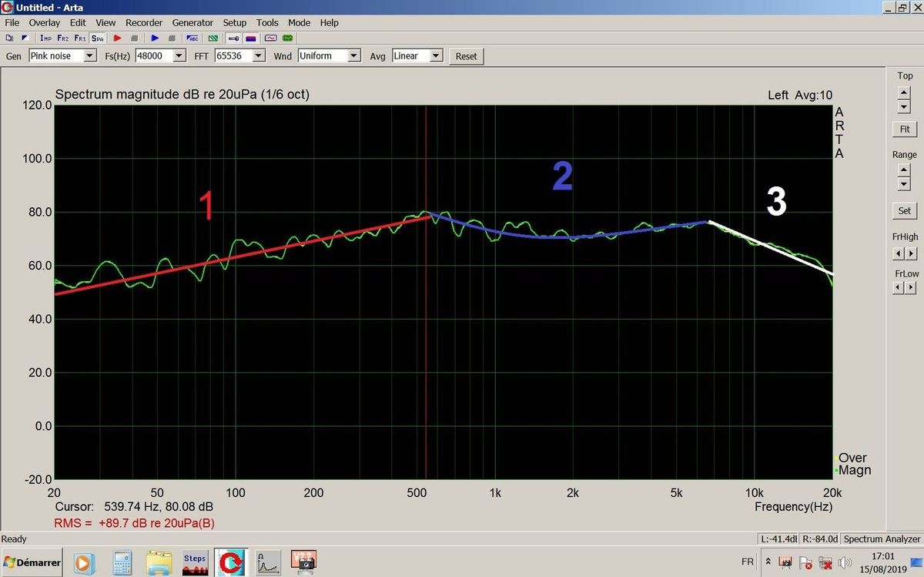Increase Range with the up arrow
The image size is (924, 577).
pos(904,170)
